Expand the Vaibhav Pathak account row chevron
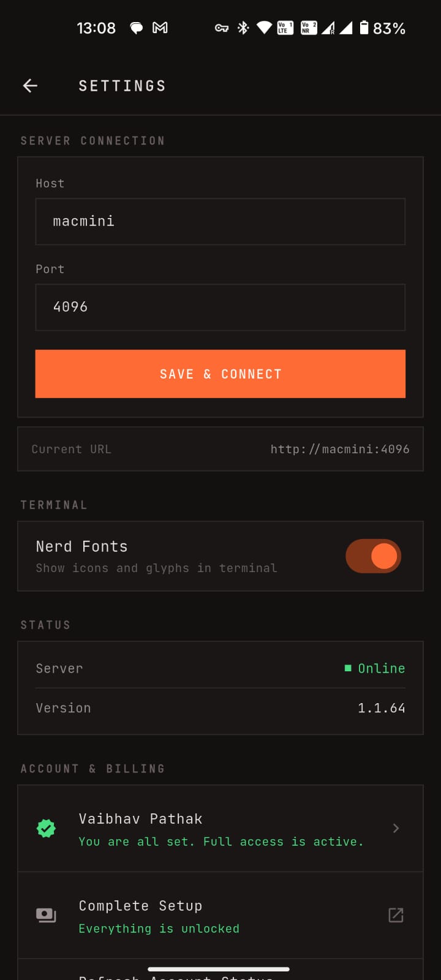 396,828
